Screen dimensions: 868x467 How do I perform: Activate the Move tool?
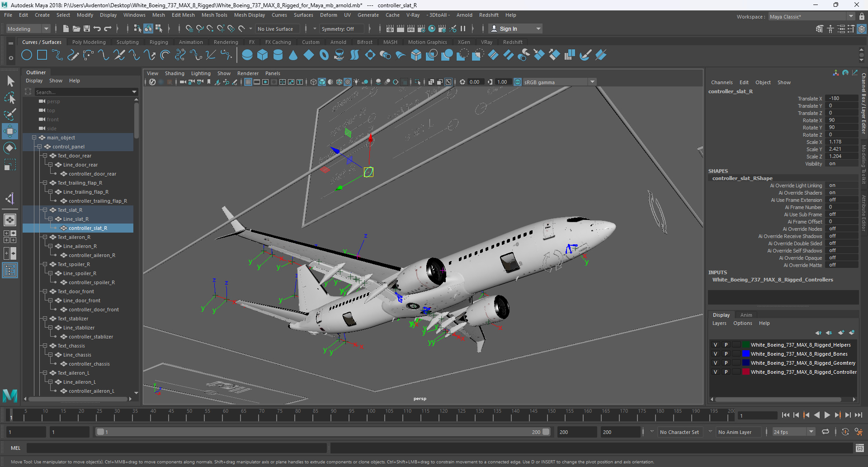pyautogui.click(x=10, y=131)
